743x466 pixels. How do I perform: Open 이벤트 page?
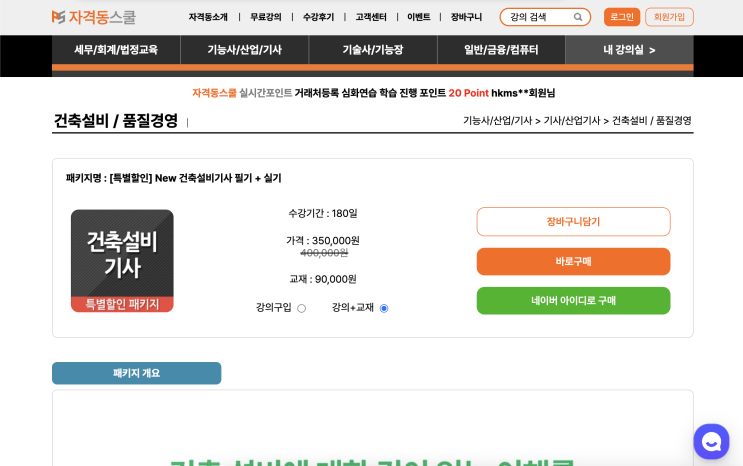point(419,17)
